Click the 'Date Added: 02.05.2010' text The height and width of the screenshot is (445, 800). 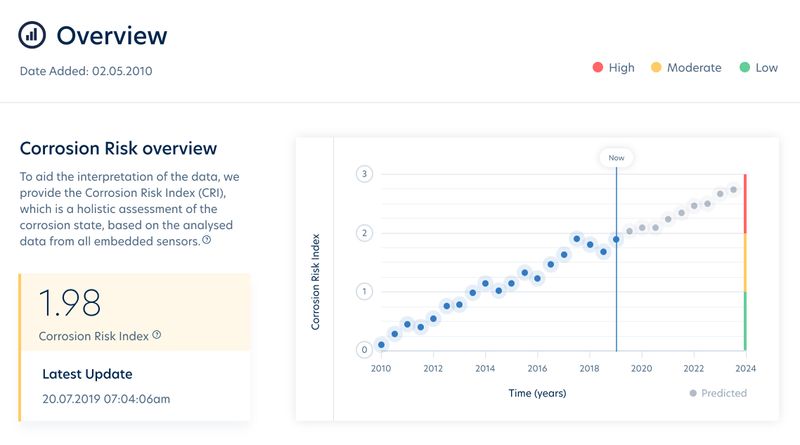(86, 71)
